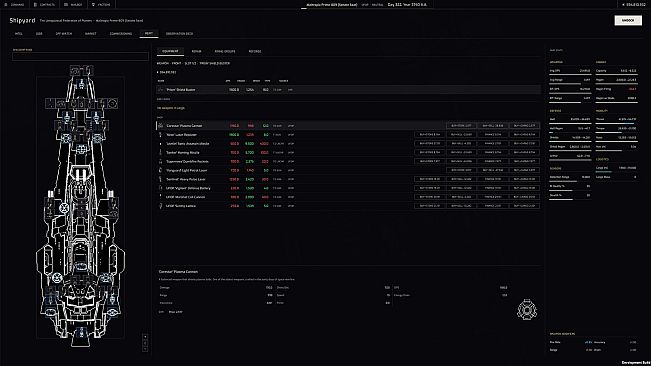This screenshot has width=651, height=366.
Task: Click the bottom ship-view control below diagram
Action: [x=145, y=349]
